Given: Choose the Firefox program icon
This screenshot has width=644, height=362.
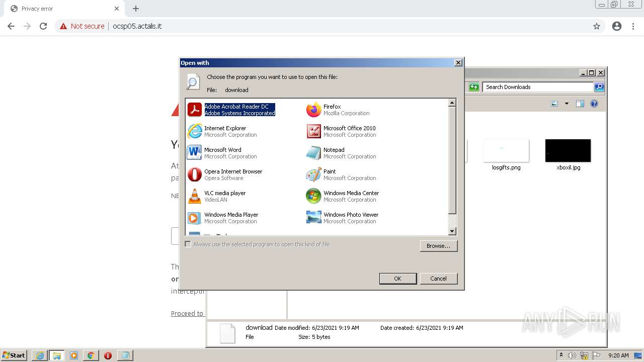Looking at the screenshot, I should pyautogui.click(x=314, y=110).
